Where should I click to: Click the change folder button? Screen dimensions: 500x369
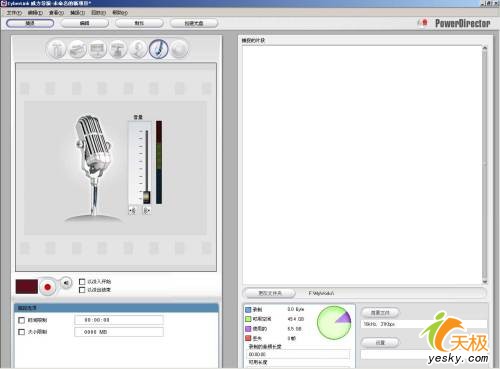coord(270,293)
